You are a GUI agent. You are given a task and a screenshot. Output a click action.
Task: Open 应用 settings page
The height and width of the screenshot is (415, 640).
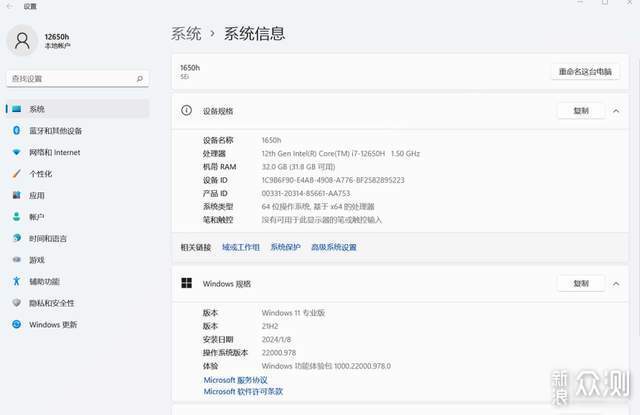click(78, 195)
